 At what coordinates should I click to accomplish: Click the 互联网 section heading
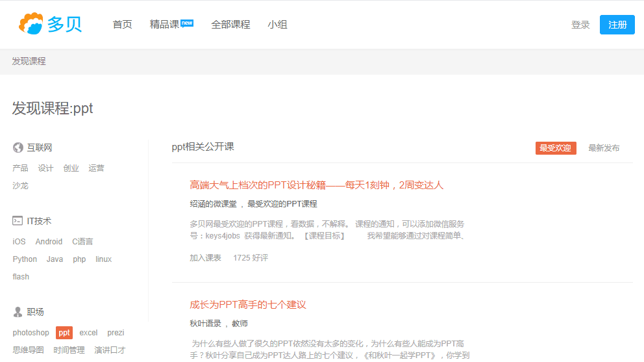coord(40,148)
